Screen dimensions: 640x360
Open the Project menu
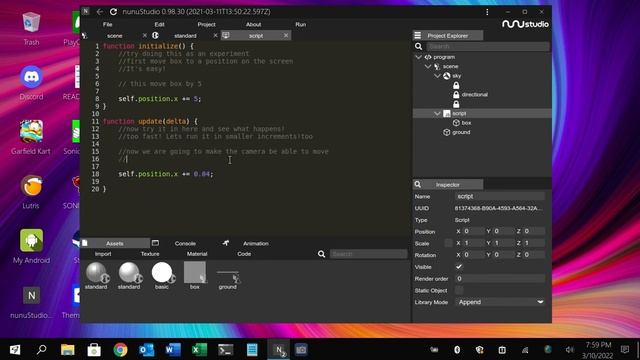pyautogui.click(x=207, y=24)
